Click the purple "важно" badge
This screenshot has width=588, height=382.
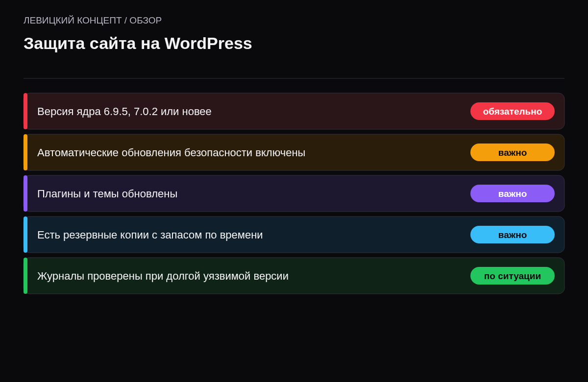click(513, 193)
